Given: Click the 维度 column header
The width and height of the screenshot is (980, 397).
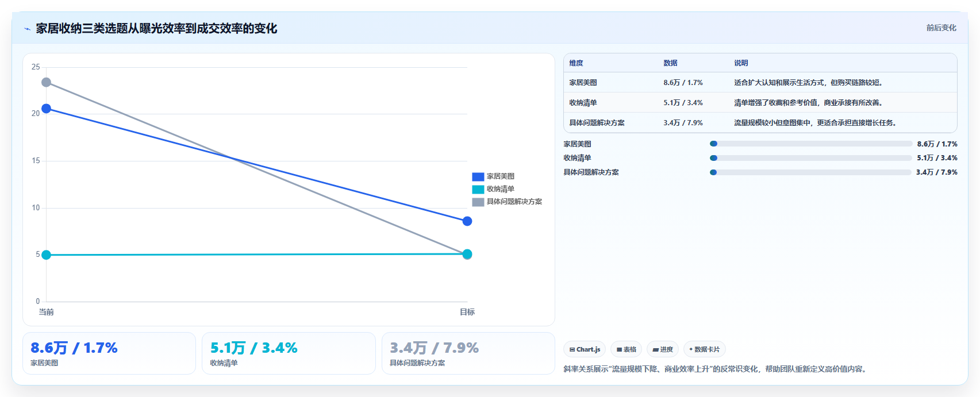Looking at the screenshot, I should point(576,63).
